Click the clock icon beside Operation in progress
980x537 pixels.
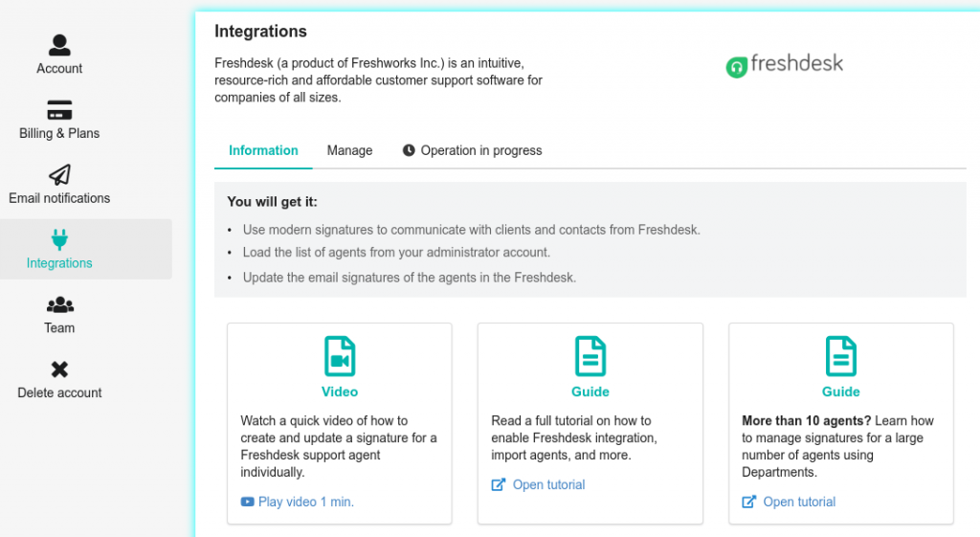tap(409, 150)
